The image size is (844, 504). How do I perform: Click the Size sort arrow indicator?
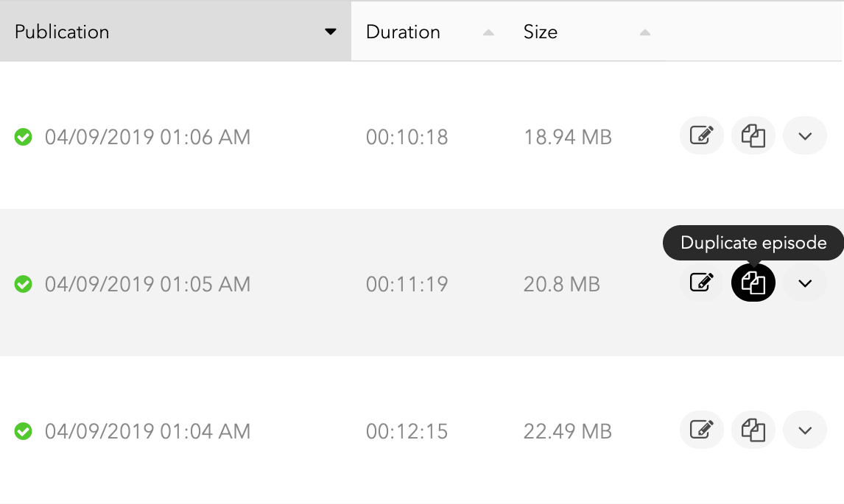coord(644,32)
